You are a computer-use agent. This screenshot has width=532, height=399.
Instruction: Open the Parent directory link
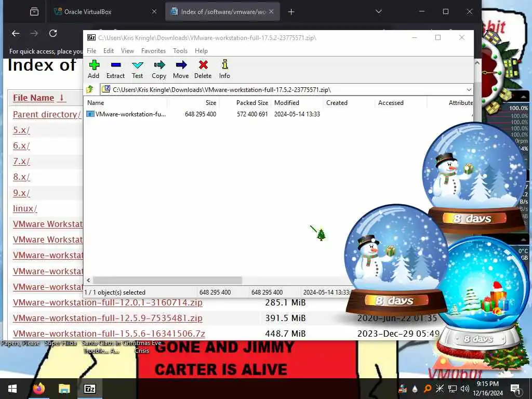(47, 114)
